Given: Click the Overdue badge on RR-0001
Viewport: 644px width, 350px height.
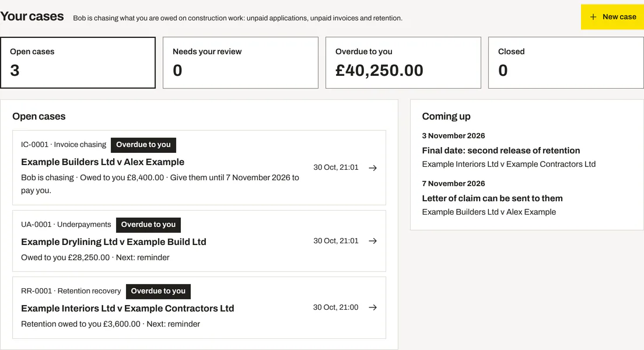Looking at the screenshot, I should pos(158,291).
